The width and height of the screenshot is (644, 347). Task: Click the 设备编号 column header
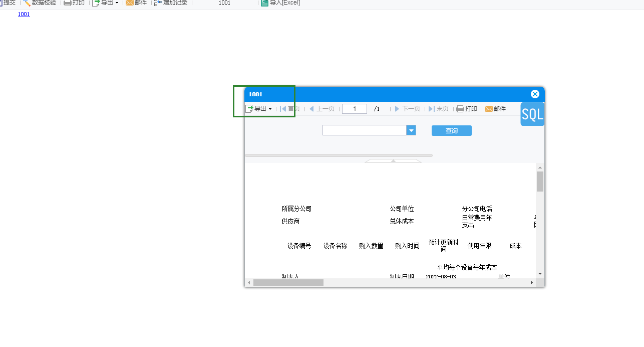click(299, 246)
